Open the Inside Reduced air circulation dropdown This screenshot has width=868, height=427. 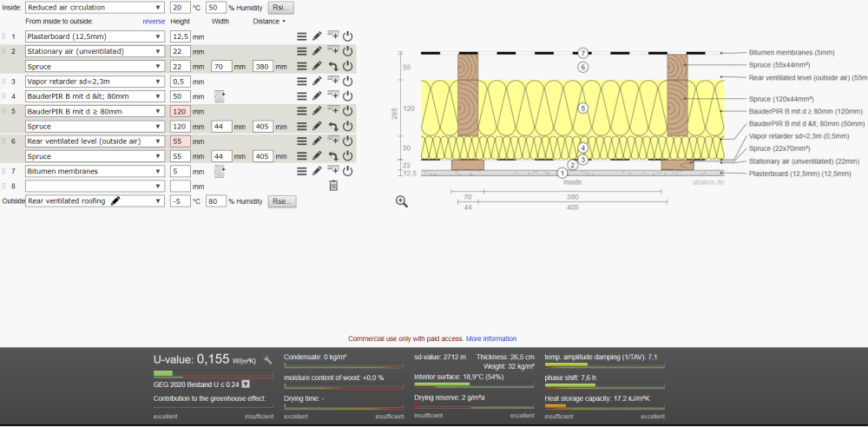click(95, 7)
